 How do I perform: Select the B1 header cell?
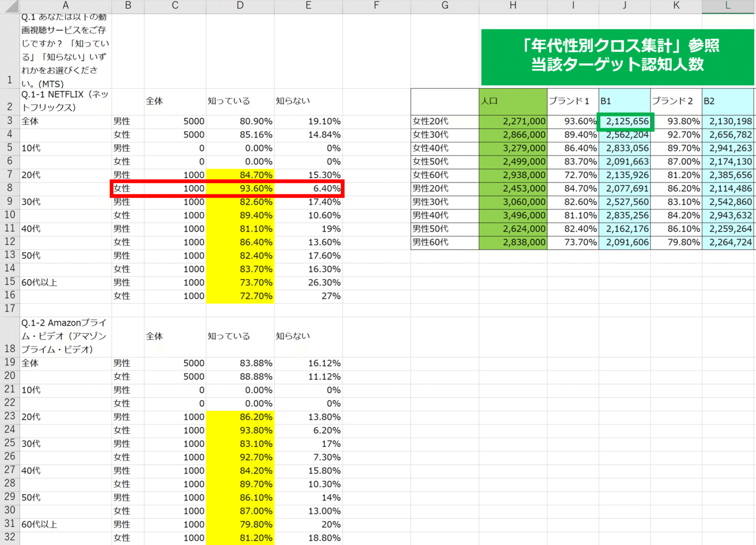[624, 102]
